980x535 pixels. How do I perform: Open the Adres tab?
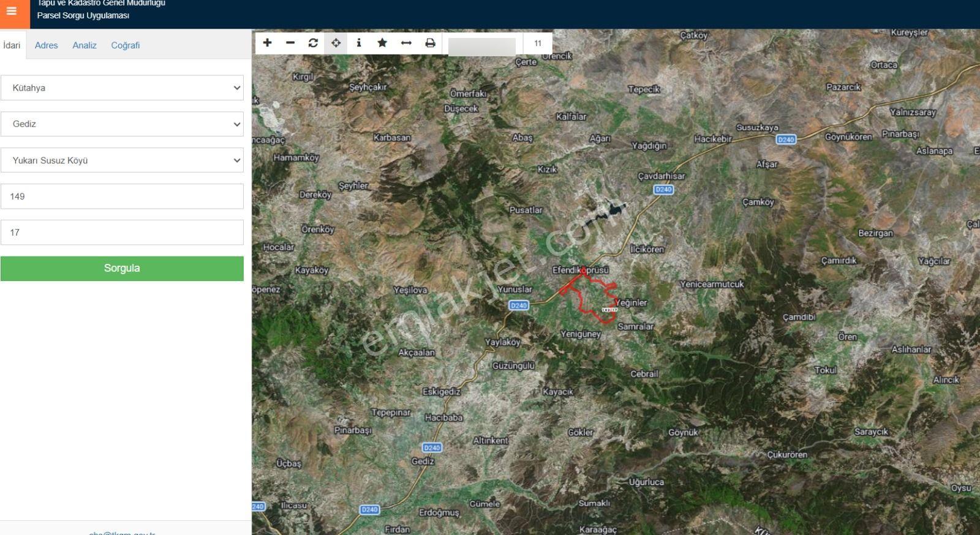pos(46,45)
